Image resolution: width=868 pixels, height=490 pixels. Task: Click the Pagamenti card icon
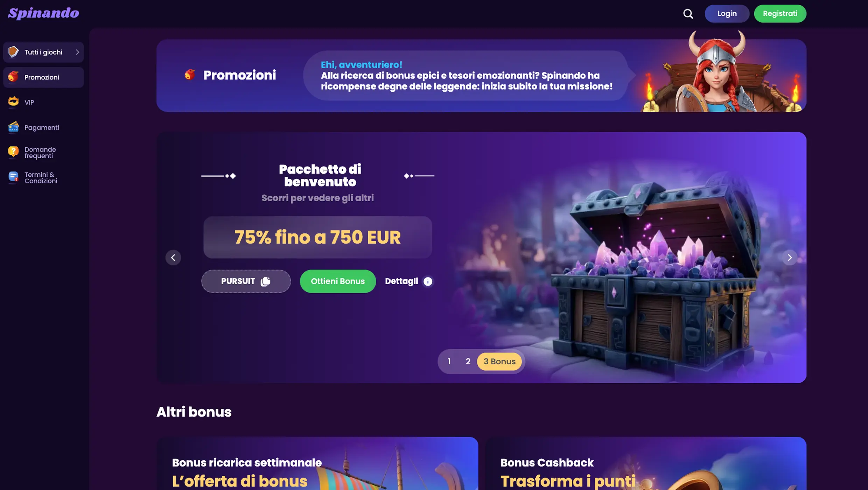click(13, 127)
